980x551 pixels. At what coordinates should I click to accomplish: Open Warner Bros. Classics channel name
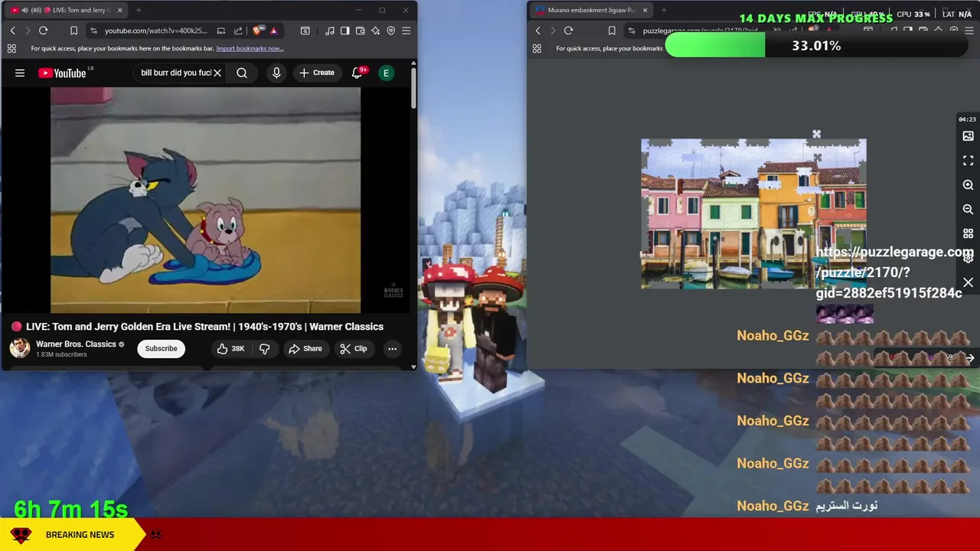(x=76, y=344)
